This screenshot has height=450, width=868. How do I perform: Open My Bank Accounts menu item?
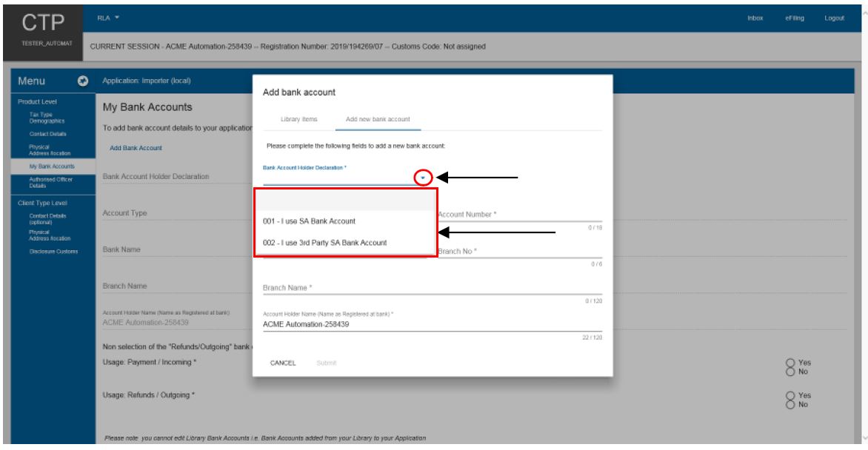coord(52,166)
